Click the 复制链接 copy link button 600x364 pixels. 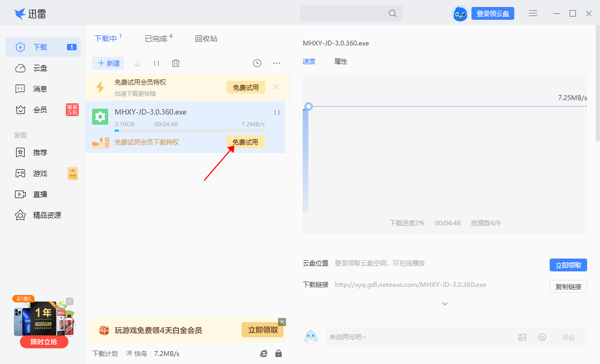[568, 286]
